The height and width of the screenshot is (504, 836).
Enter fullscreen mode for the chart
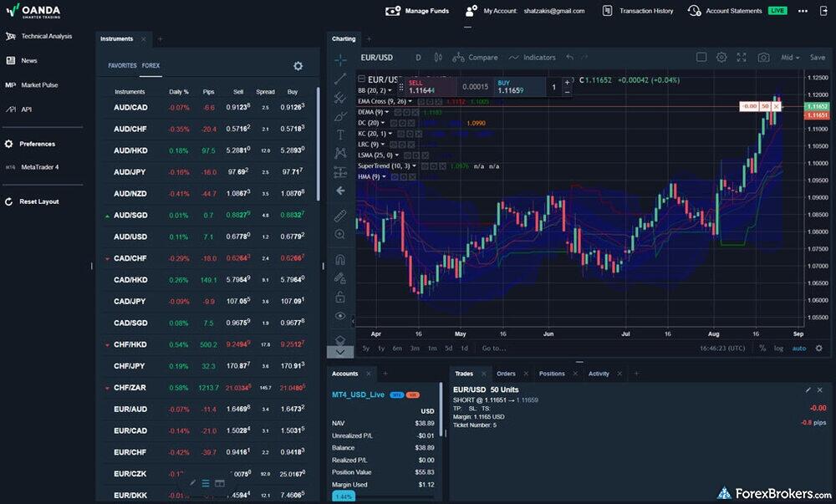coord(742,58)
